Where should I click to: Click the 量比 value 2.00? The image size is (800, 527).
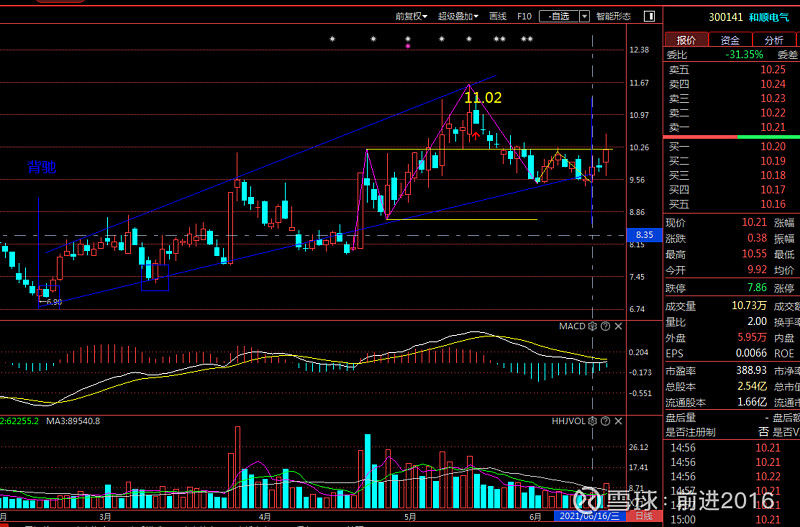(757, 321)
